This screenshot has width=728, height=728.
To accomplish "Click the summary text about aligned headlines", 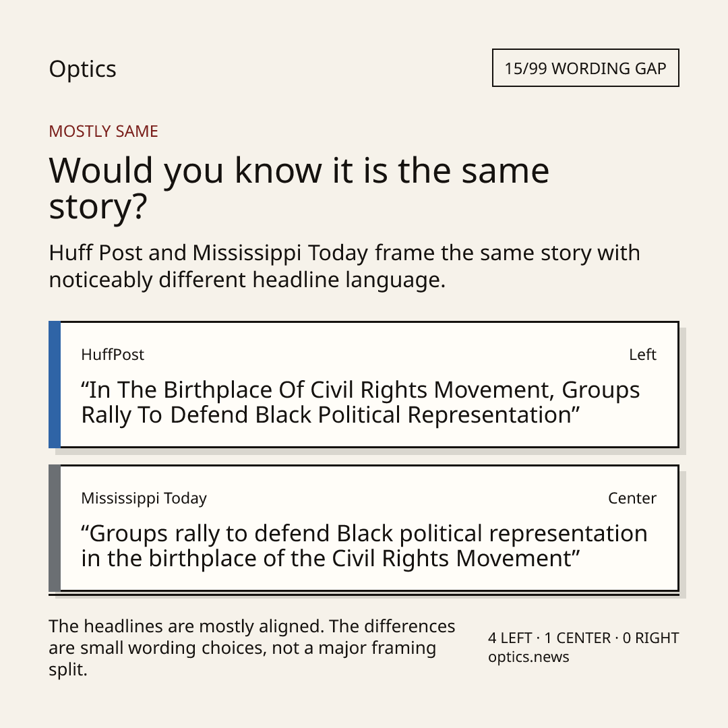I will pos(252,648).
